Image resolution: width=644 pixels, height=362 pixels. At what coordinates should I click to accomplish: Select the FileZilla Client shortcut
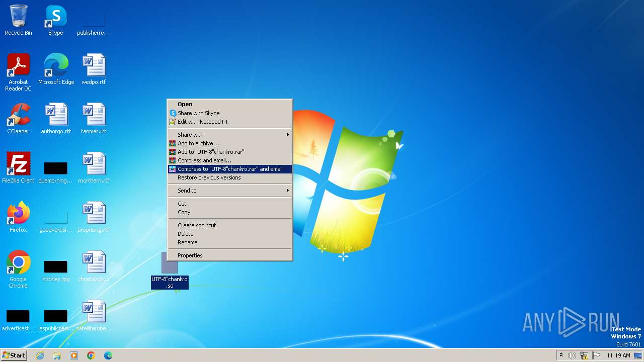(x=18, y=168)
